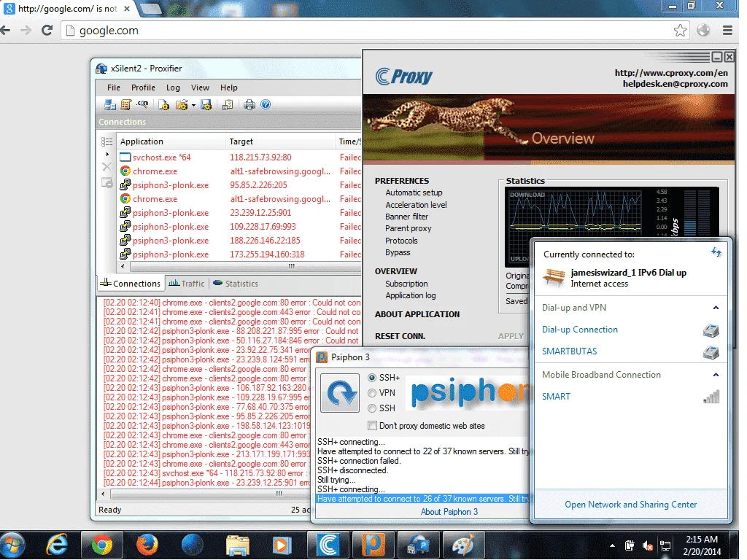Viewport: 747px width, 560px height.
Task: Open Log menu in Proxifier
Action: click(173, 87)
